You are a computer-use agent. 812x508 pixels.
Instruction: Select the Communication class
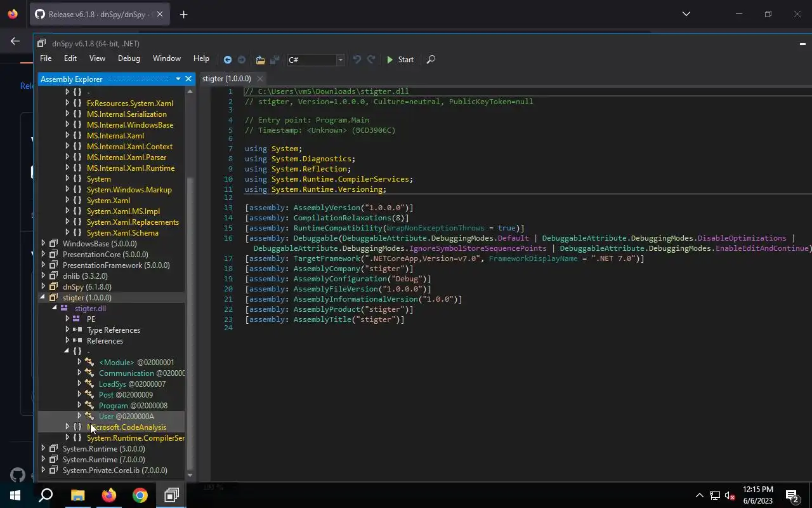pyautogui.click(x=141, y=373)
